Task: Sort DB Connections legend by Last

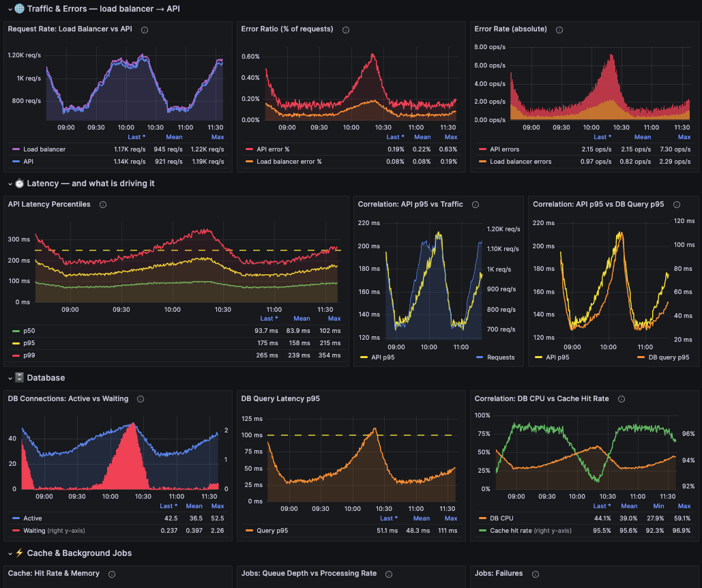Action: point(169,506)
